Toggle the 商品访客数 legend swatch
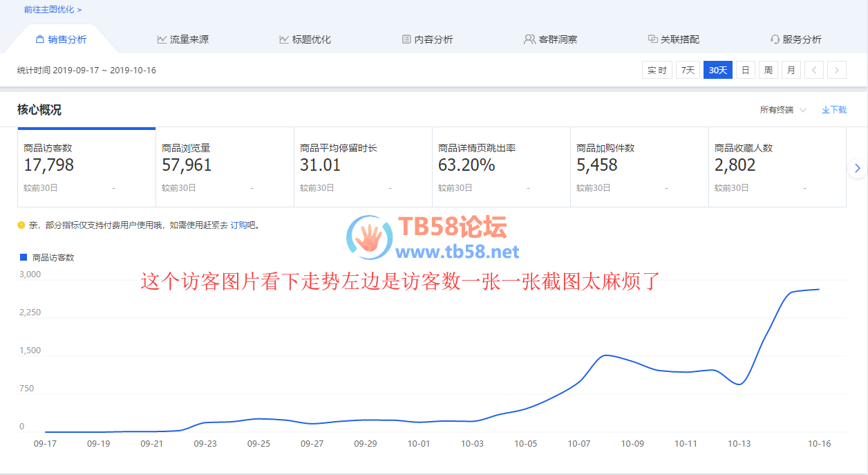The image size is (868, 475). pos(23,257)
